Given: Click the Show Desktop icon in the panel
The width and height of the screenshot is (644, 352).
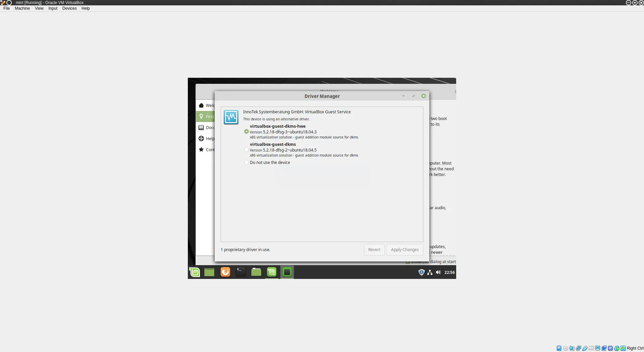Looking at the screenshot, I should (x=209, y=272).
